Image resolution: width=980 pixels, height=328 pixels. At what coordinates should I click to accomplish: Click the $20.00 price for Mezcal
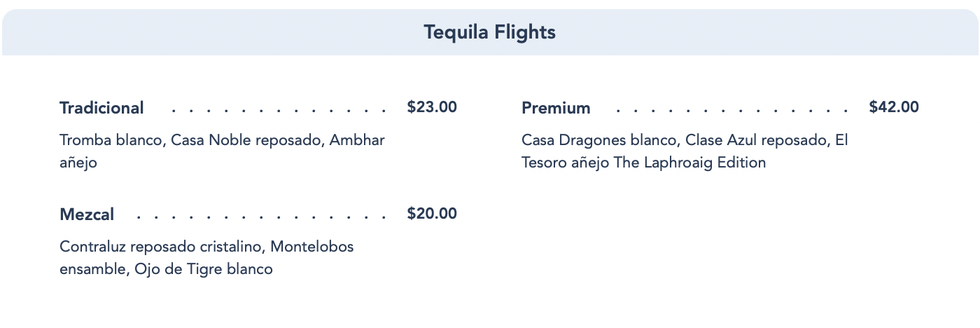432,214
